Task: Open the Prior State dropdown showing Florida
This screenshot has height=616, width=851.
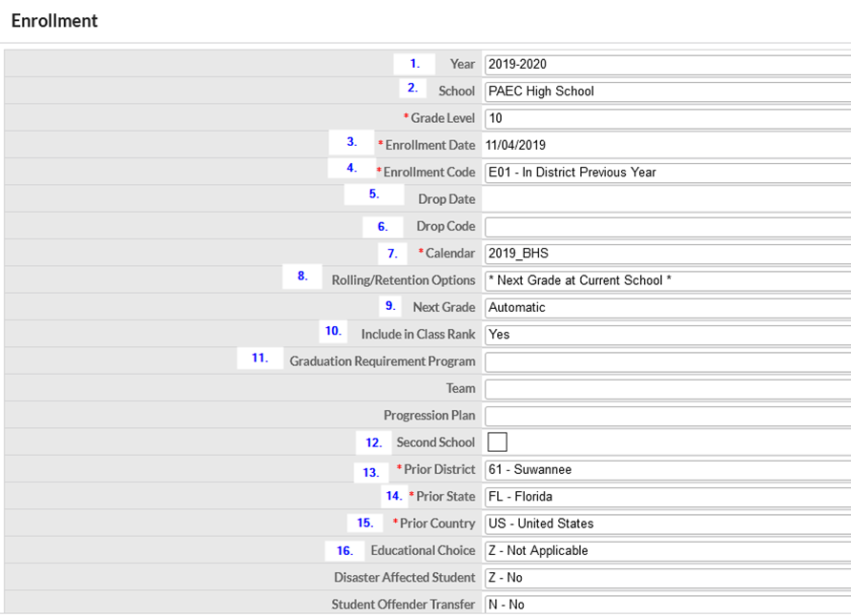Action: [666, 497]
